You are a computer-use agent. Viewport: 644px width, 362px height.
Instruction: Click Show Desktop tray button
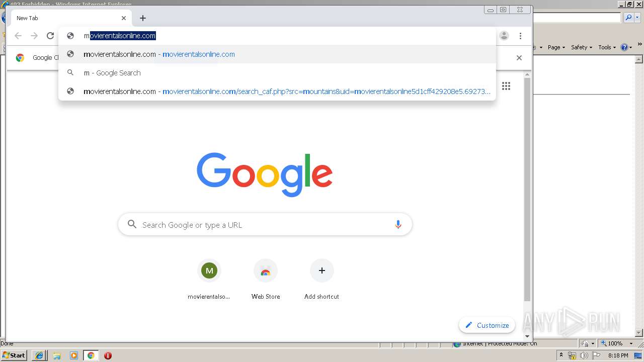pos(638,355)
